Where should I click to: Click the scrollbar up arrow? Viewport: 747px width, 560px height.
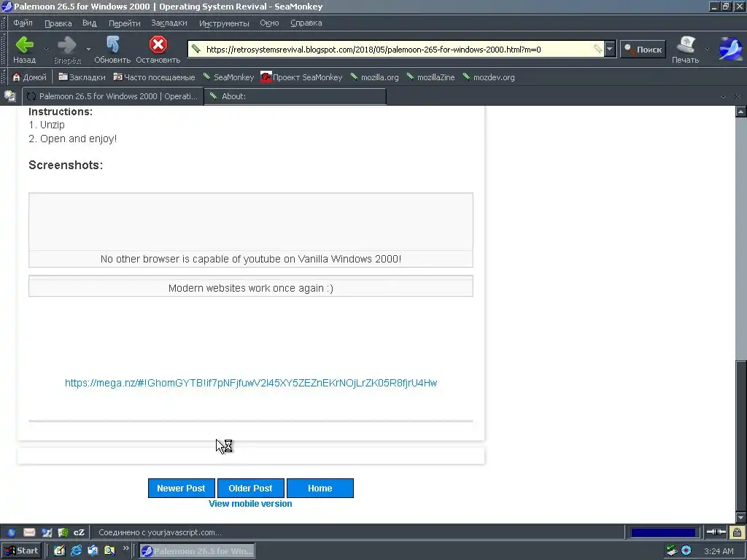[741, 112]
